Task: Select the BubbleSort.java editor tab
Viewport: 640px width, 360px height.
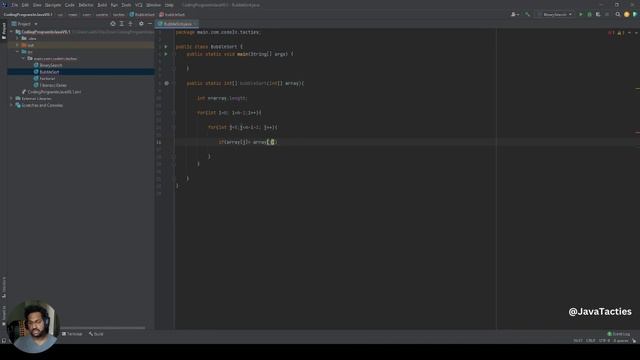Action: click(x=177, y=24)
